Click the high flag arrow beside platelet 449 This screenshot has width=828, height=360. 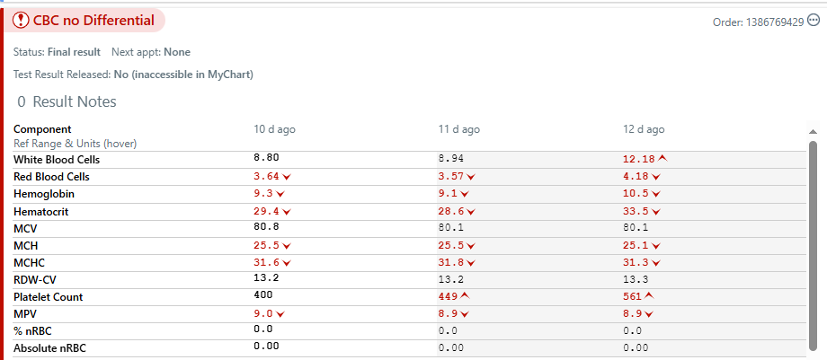[464, 297]
